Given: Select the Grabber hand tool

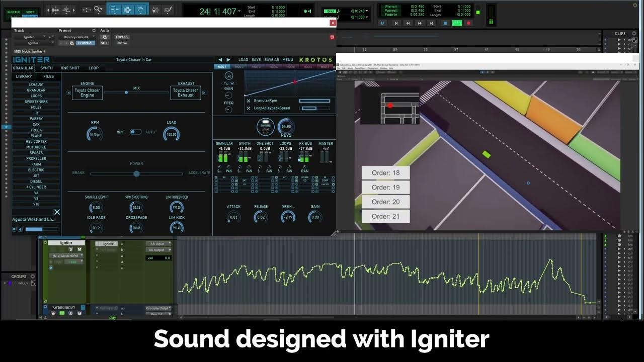Looking at the screenshot, I should 141,10.
